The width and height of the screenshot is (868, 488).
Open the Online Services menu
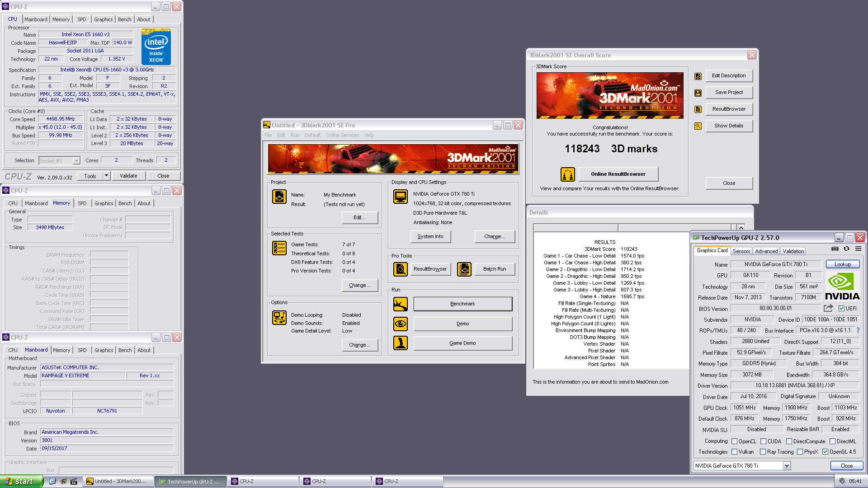point(342,135)
